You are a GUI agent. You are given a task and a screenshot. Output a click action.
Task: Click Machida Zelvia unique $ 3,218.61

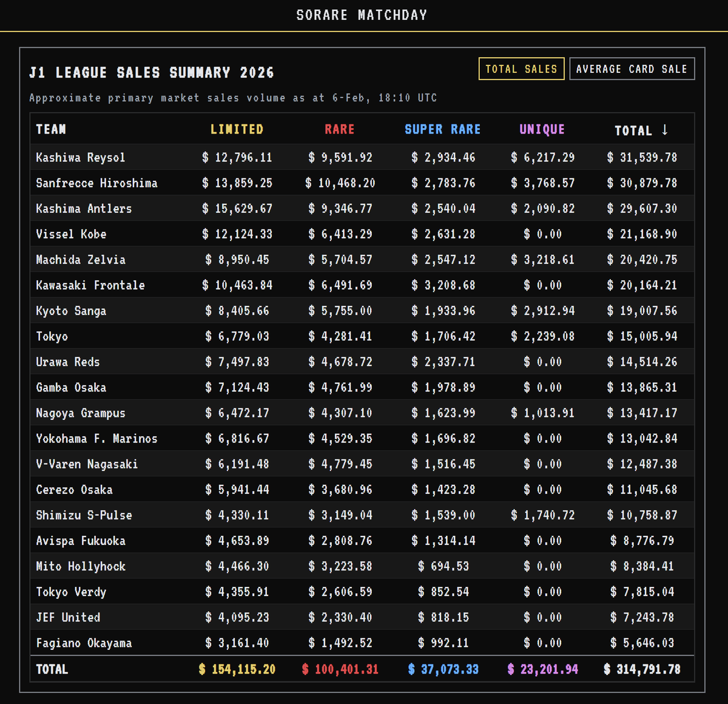click(542, 260)
